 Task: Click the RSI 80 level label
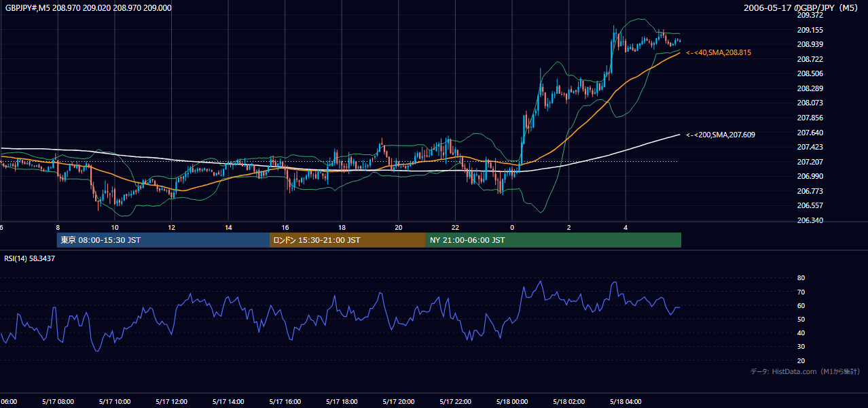(801, 278)
